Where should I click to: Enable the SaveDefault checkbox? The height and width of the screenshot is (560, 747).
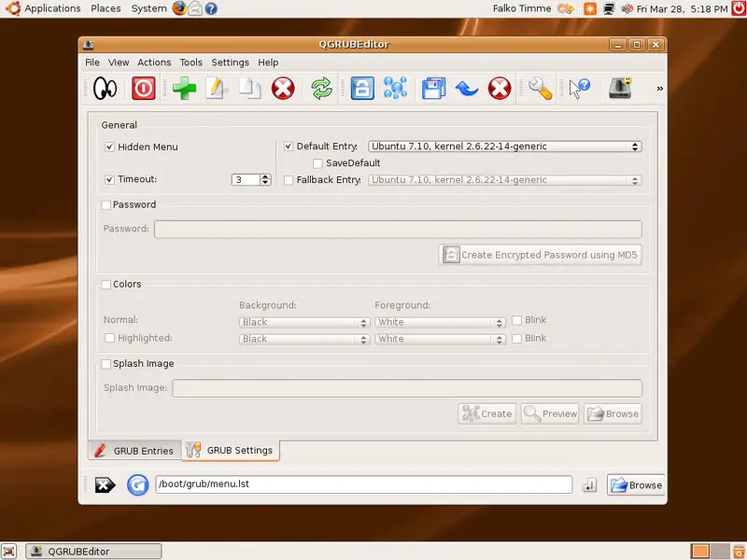pos(317,163)
